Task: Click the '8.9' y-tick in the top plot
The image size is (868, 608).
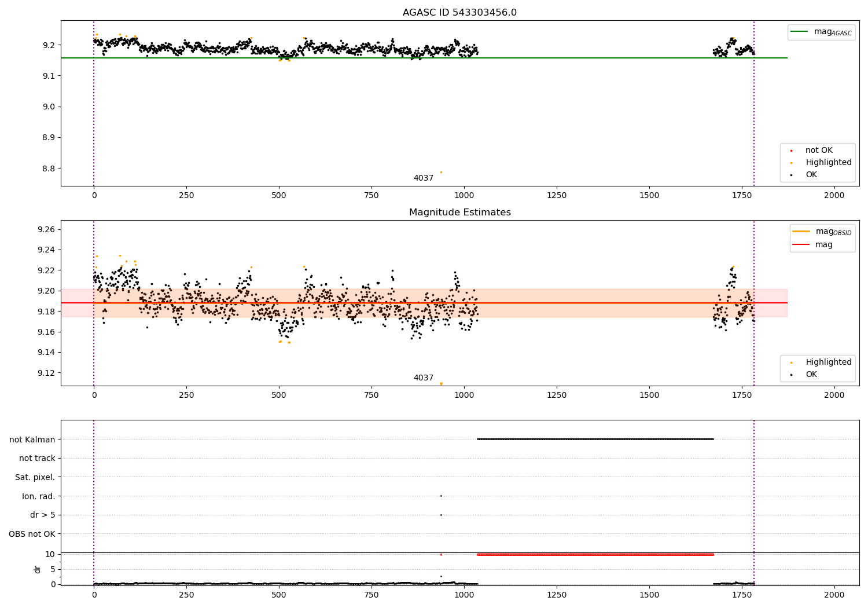Action: coord(49,138)
